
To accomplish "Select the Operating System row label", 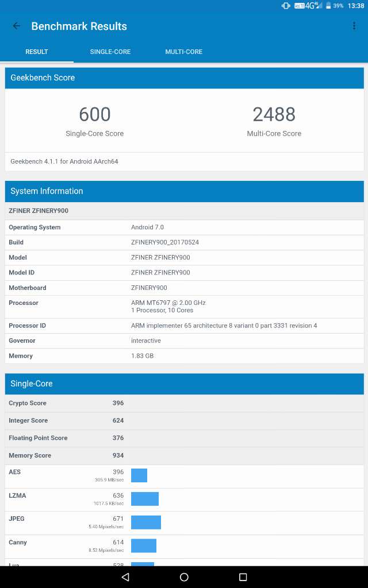I will pos(34,227).
